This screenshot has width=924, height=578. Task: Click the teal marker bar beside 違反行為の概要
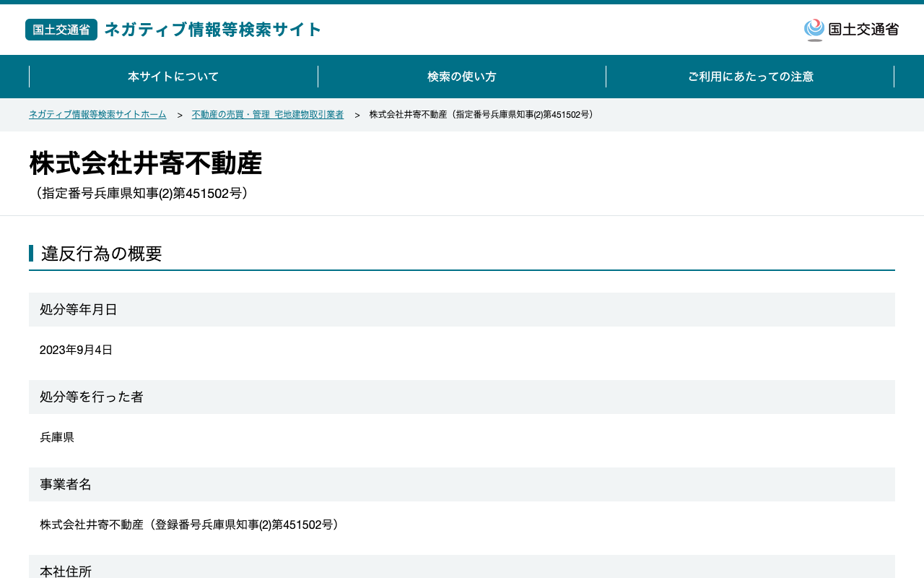(x=31, y=254)
